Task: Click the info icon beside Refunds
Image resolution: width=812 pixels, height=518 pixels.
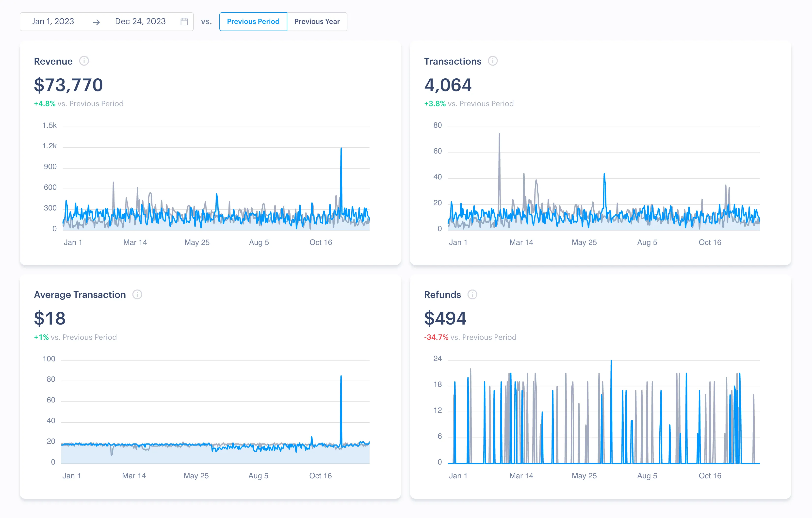Action: [472, 294]
